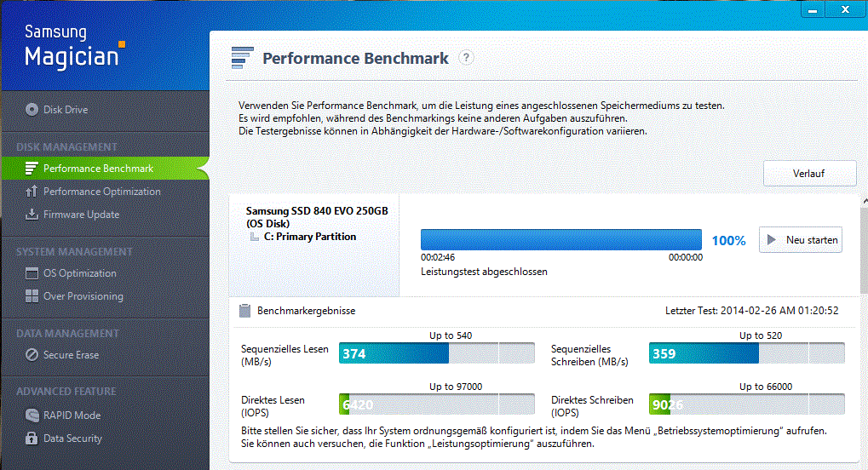This screenshot has height=470, width=868.
Task: Click Neu starten to rerun benchmark
Action: 801,240
